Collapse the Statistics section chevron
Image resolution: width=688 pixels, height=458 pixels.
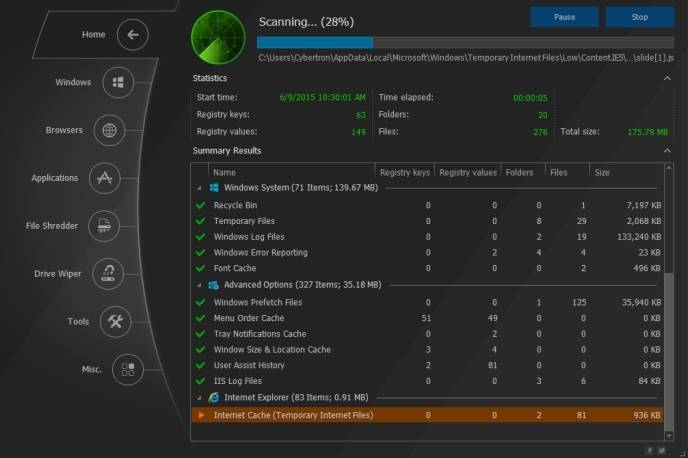click(x=667, y=78)
